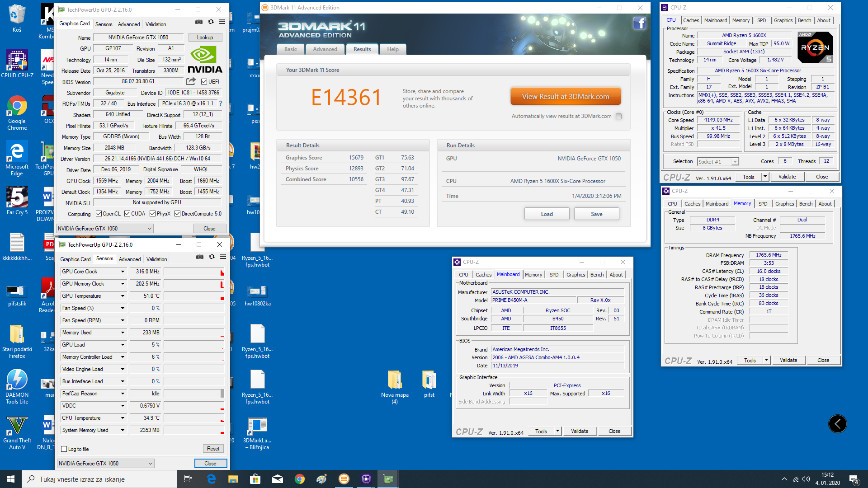Toggle the DirectCompute 5.0 checkbox
Image resolution: width=868 pixels, height=488 pixels.
[x=178, y=214]
